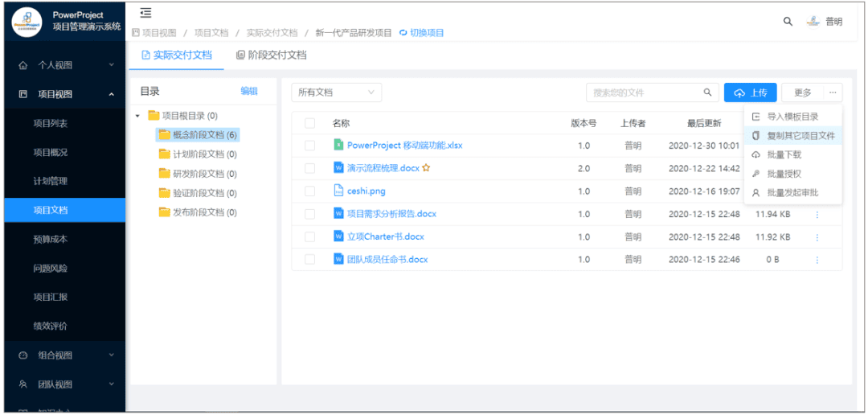
Task: Click the breadcrumb icon before 项目视图
Action: tap(136, 33)
